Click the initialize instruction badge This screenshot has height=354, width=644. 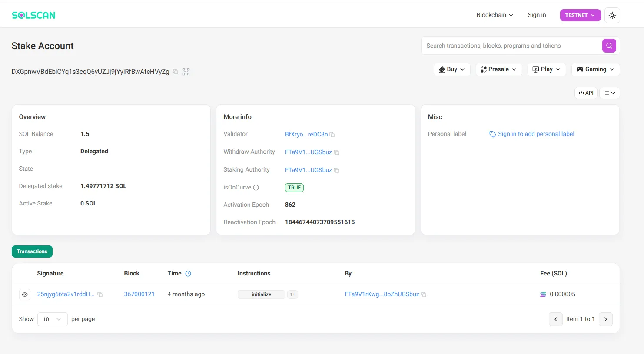262,294
